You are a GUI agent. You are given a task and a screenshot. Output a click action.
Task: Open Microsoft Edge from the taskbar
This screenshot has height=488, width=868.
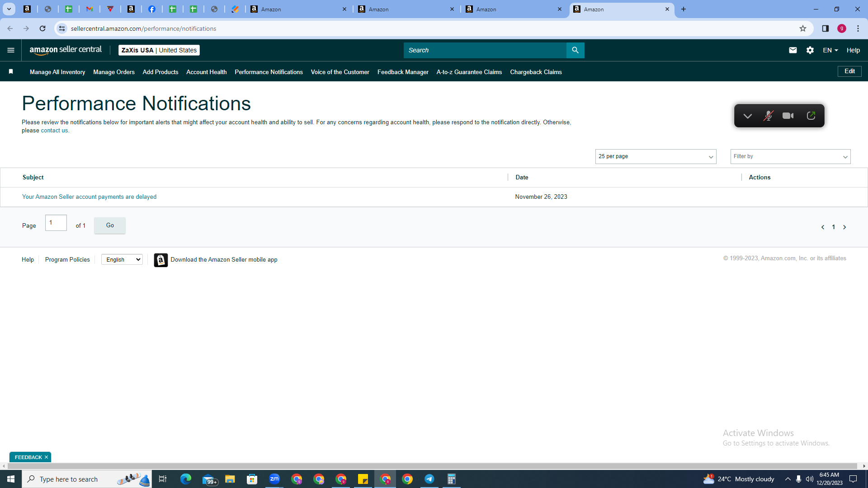coord(186,479)
